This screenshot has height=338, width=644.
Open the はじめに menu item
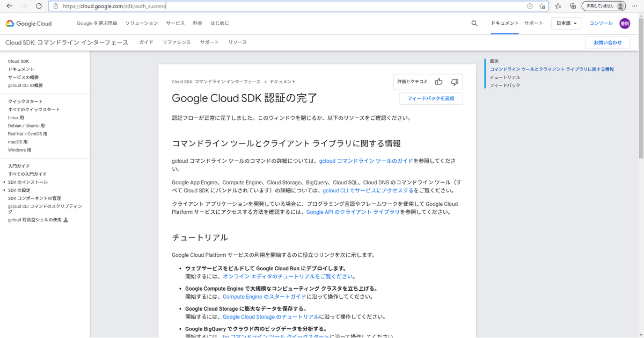(219, 24)
